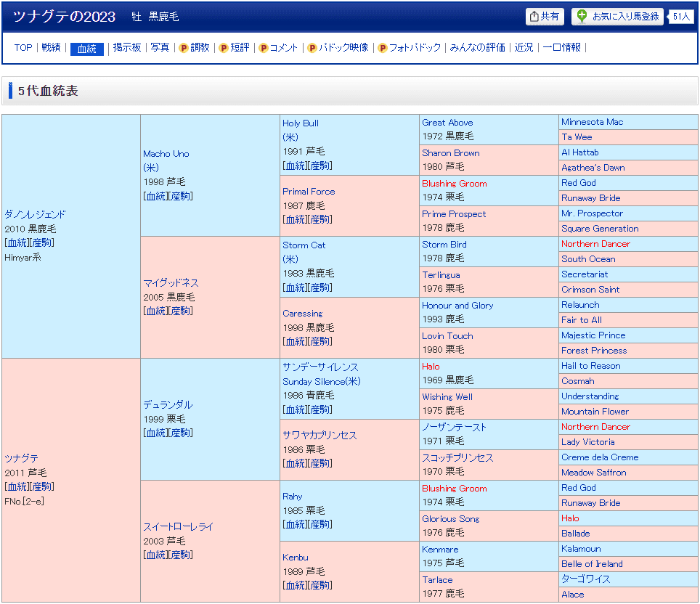The image size is (700, 604).
Task: Click Halo under Sunday Silence
Action: point(431,367)
